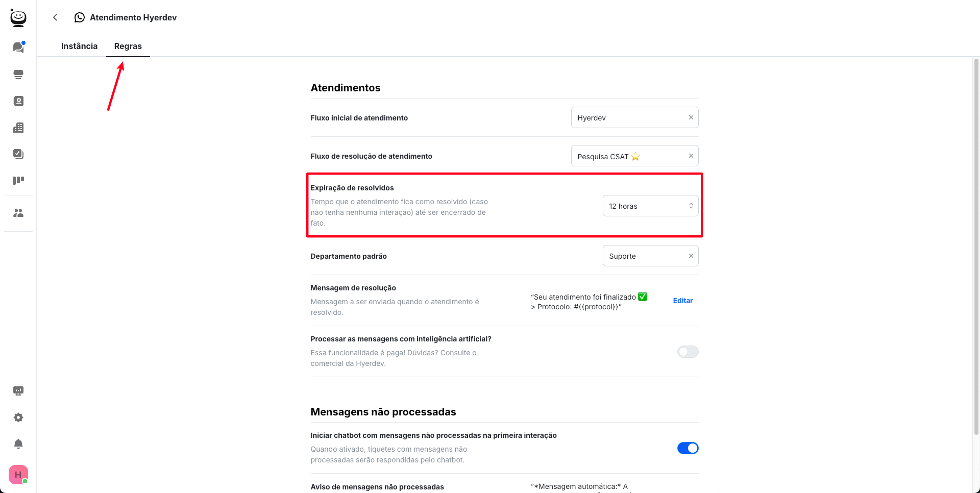Click the back arrow next to Atendimento Hyerdev
This screenshot has height=493, width=980.
coord(55,17)
